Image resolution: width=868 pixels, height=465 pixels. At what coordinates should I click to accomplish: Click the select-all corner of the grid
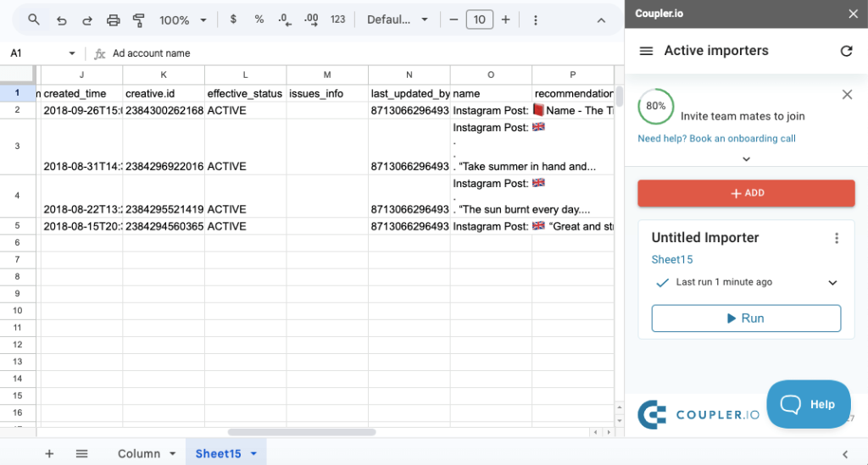[x=17, y=75]
